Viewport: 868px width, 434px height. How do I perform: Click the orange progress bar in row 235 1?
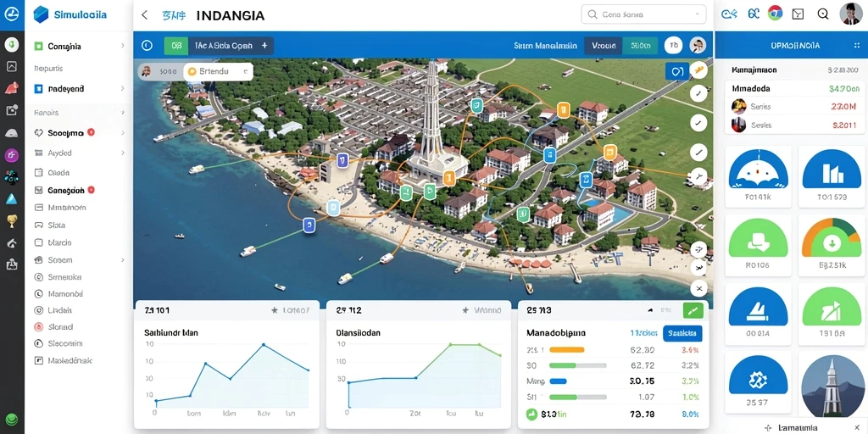point(566,350)
